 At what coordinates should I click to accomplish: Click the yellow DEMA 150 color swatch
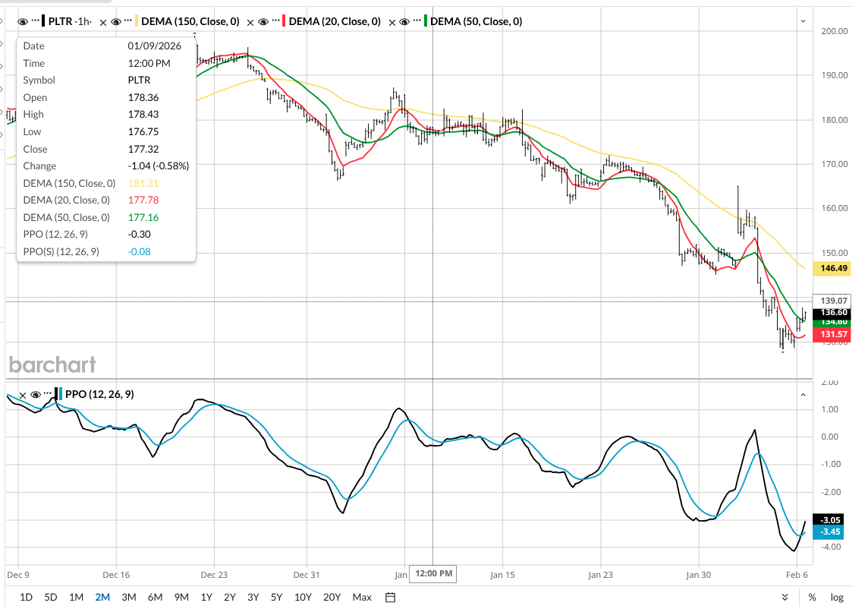[x=137, y=21]
